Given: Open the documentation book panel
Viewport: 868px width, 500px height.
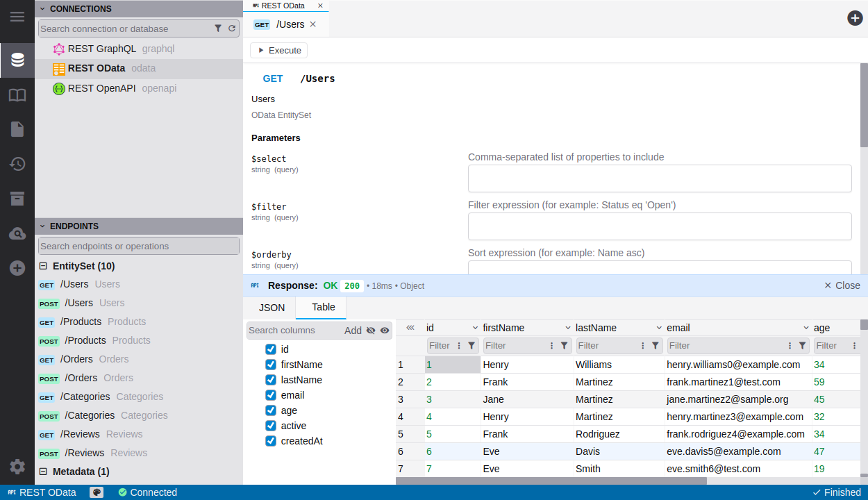Looking at the screenshot, I should [x=17, y=94].
